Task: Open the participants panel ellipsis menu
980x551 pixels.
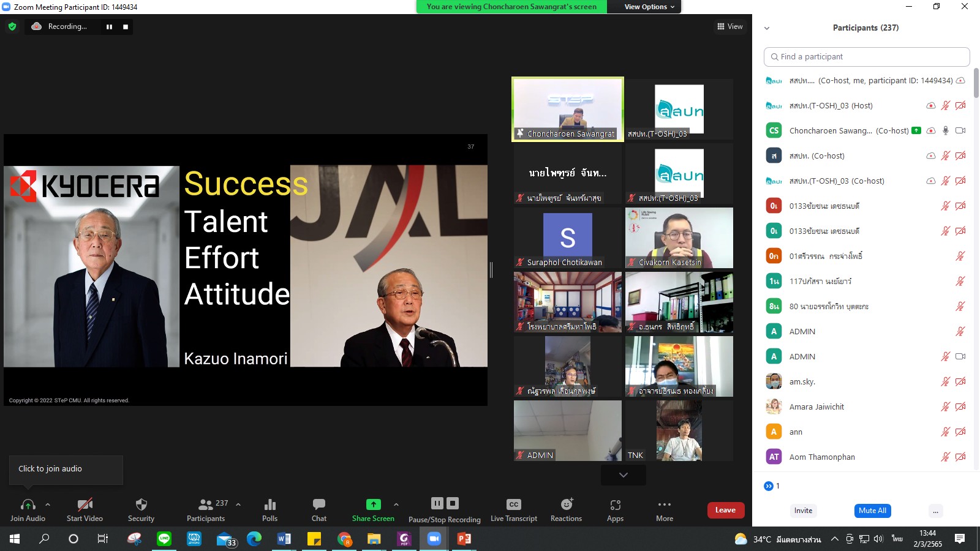Action: 935,511
